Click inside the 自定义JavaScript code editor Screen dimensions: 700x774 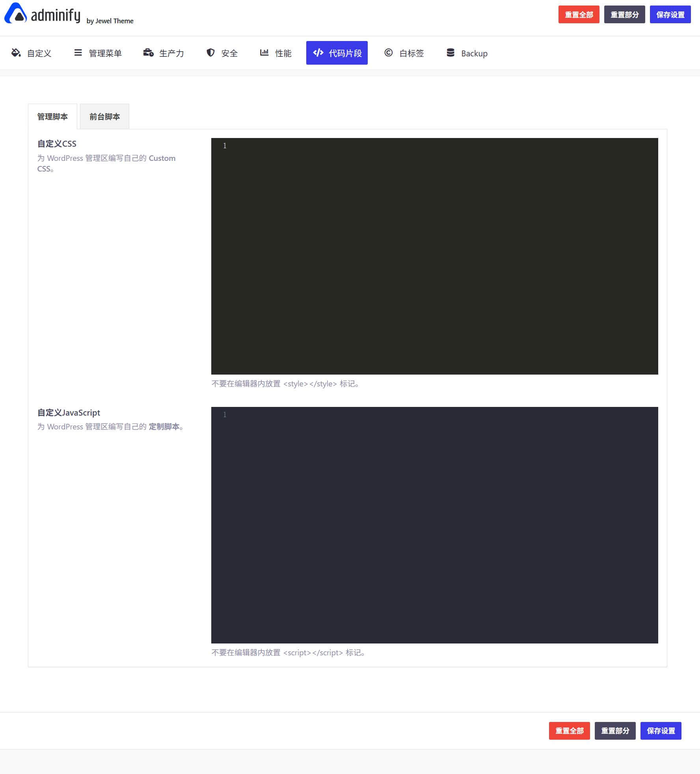434,525
